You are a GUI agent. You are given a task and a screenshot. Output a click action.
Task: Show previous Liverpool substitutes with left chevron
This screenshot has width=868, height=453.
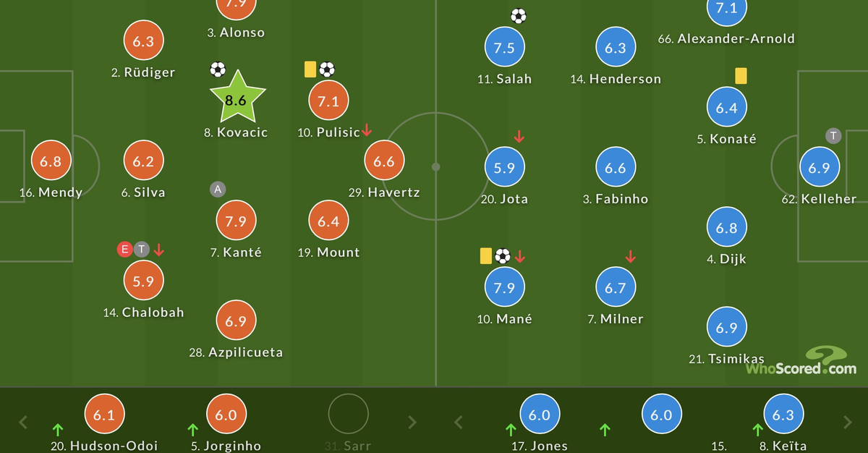tap(457, 422)
